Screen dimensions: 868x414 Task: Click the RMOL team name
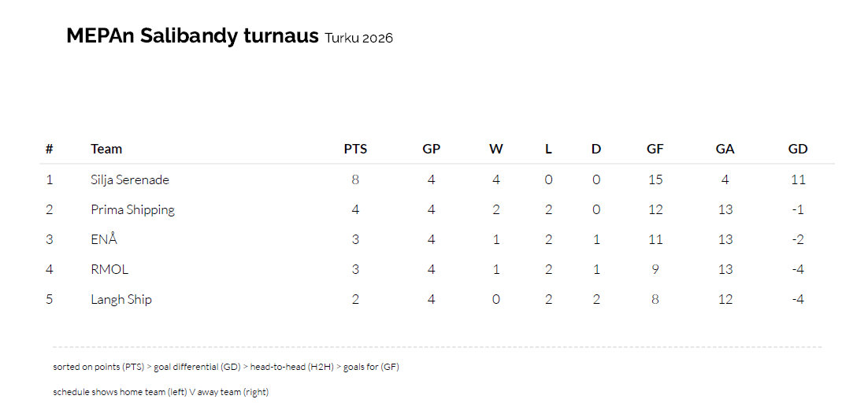(x=109, y=269)
